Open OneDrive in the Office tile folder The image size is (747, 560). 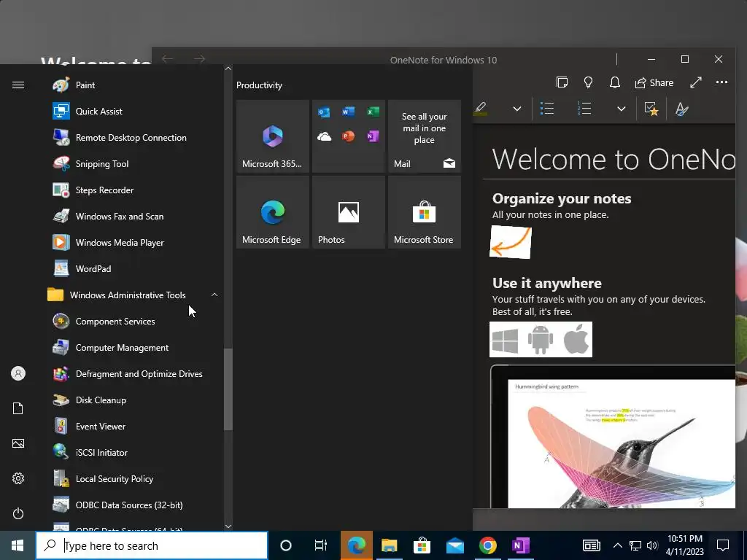point(324,136)
